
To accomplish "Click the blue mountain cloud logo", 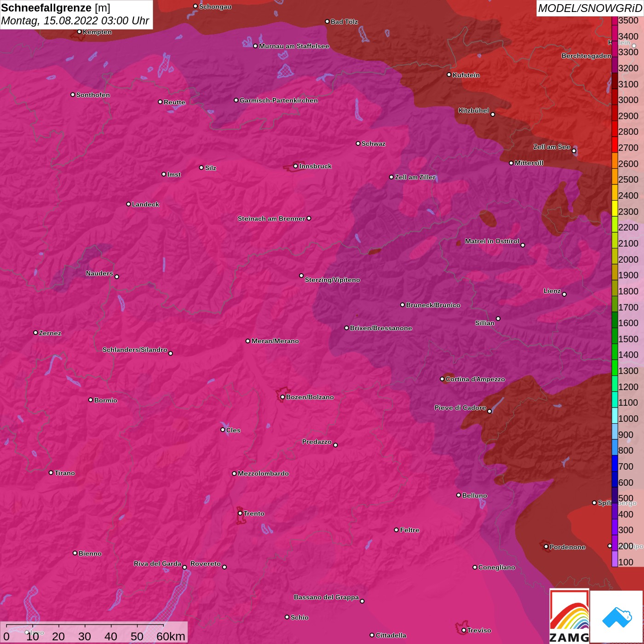I will (x=617, y=617).
